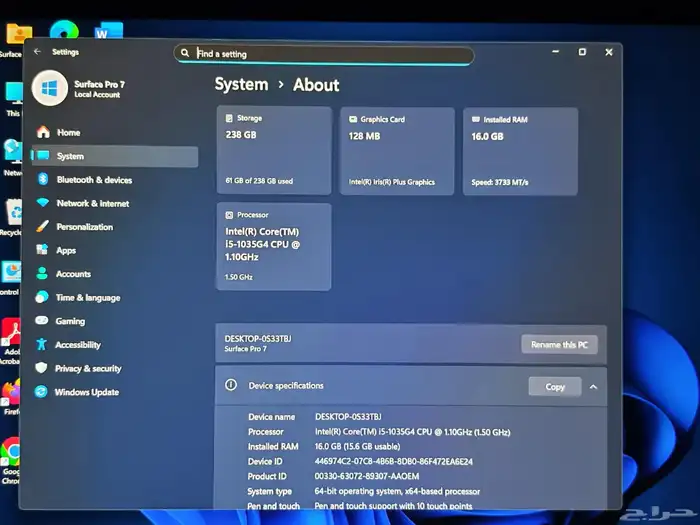Viewport: 700px width, 525px height.
Task: Copy the device specifications
Action: click(x=555, y=386)
